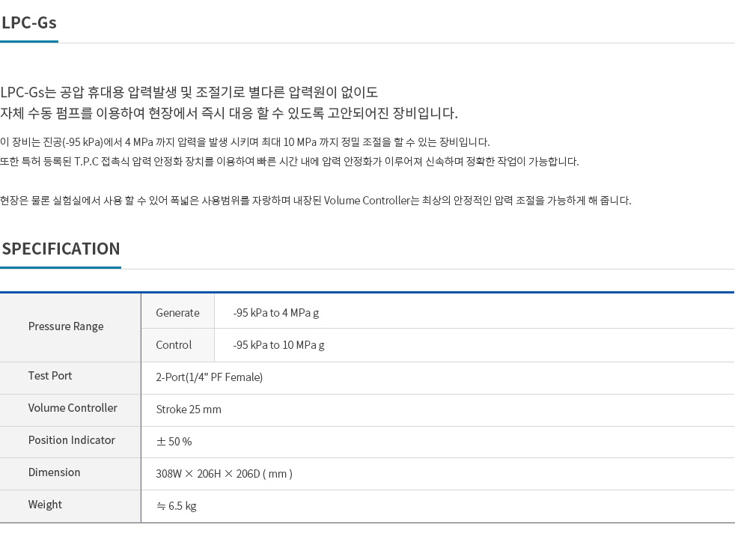This screenshot has height=560, width=735.
Task: Click the paragraph mentioning T.P.C 접촉식
Action: (x=289, y=162)
